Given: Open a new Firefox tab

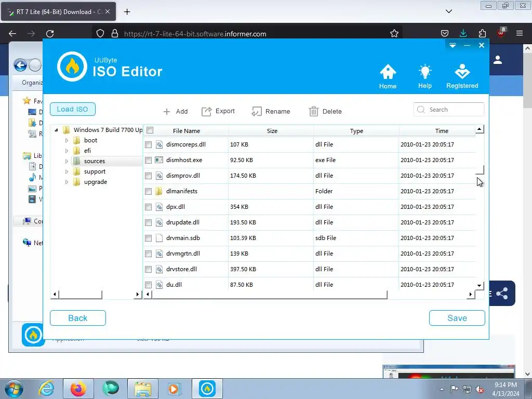Looking at the screenshot, I should click(127, 12).
